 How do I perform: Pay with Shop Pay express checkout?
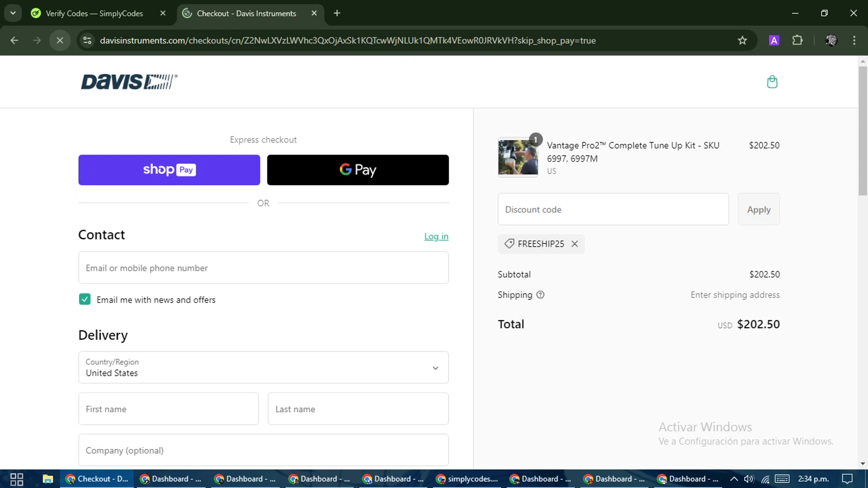pyautogui.click(x=169, y=170)
